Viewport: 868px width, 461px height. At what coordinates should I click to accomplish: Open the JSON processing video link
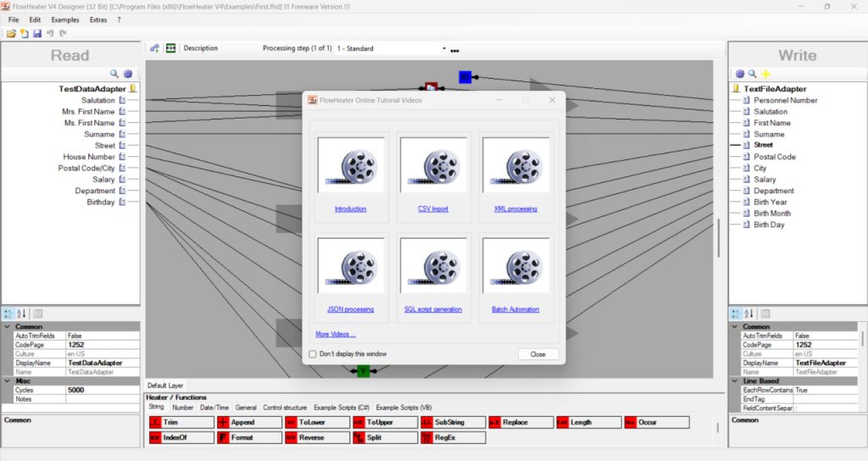(350, 309)
